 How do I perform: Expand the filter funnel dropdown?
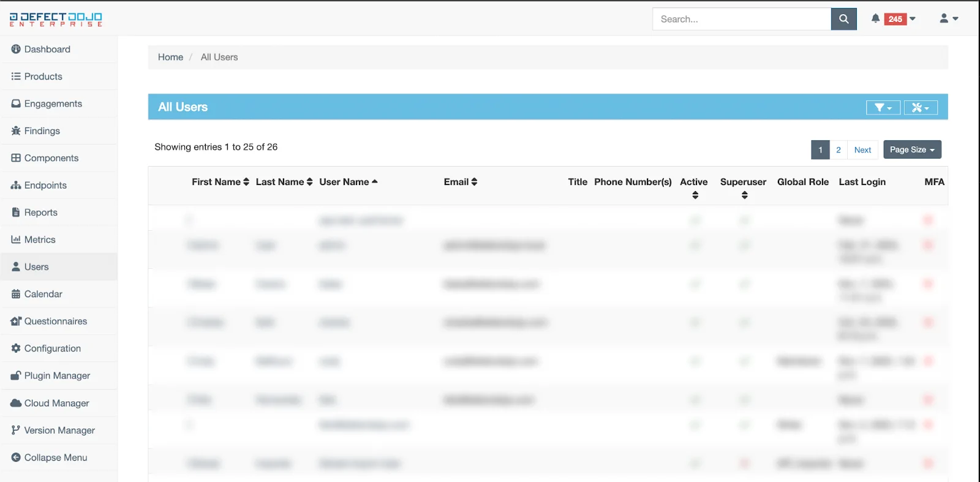(x=883, y=108)
